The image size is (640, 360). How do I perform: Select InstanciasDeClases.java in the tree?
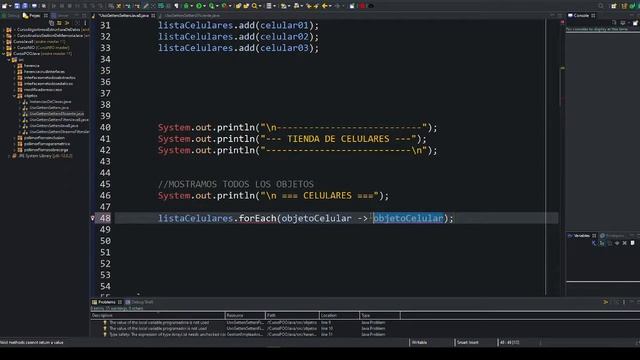[x=50, y=102]
